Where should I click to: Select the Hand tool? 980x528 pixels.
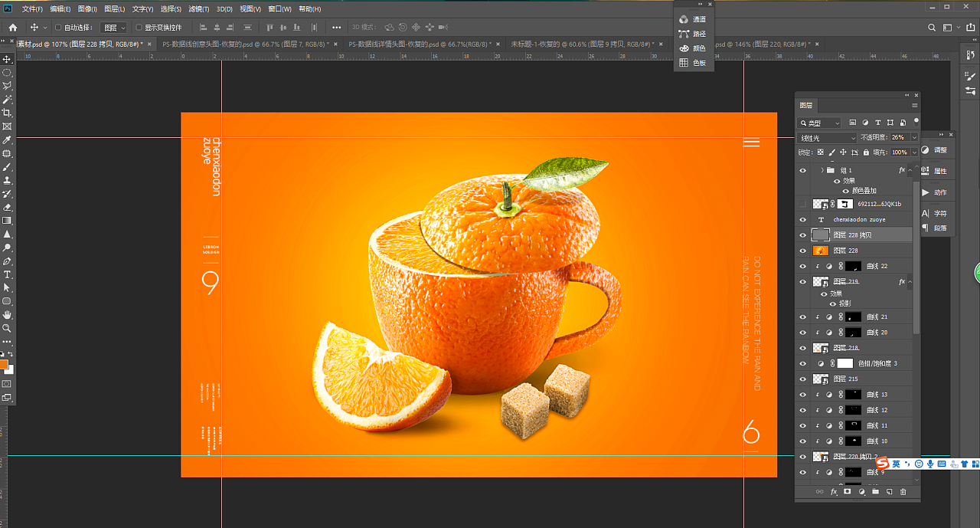pos(7,315)
